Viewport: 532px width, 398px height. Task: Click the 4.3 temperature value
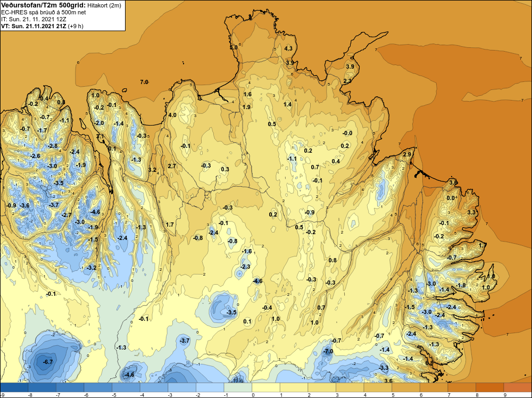click(288, 48)
